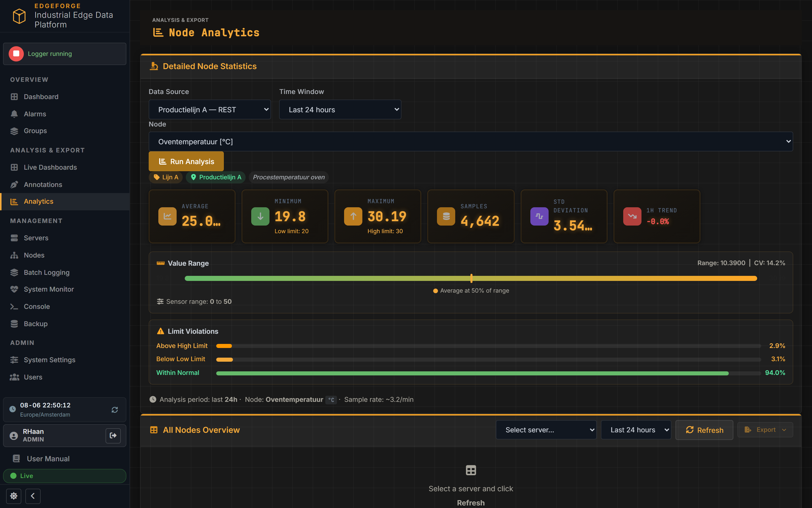The height and width of the screenshot is (508, 812).
Task: Click the Lijn A tag
Action: [166, 177]
